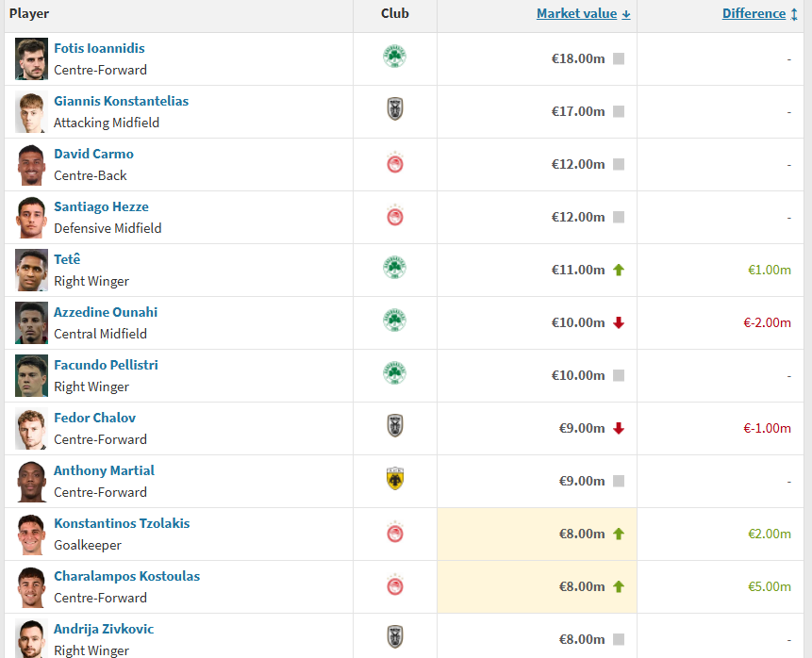This screenshot has width=812, height=658.
Task: Click Giannis Konstantelias portrait photo
Action: click(x=31, y=112)
